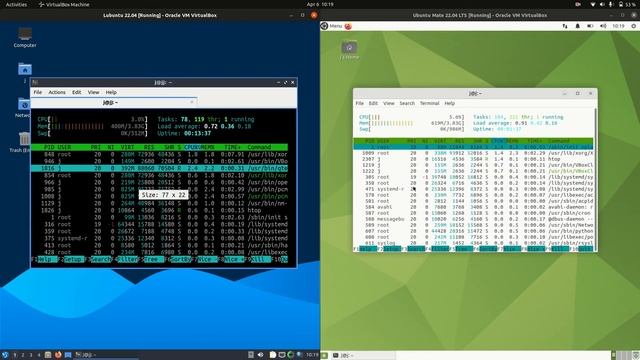Click htop Setup button in Lubuntu terminal
640x360 pixels.
pyautogui.click(x=74, y=260)
